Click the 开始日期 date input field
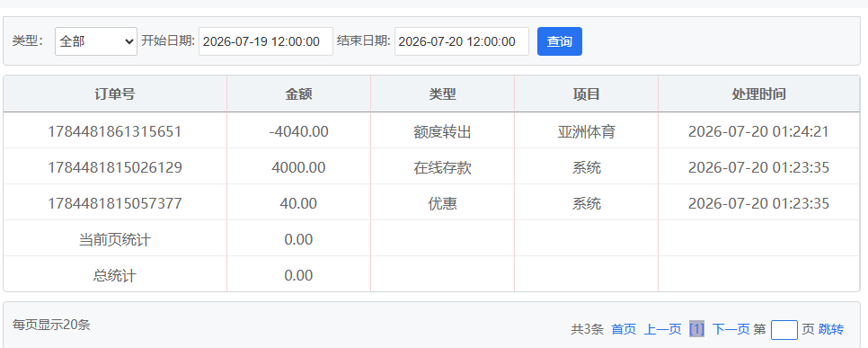This screenshot has width=868, height=348. click(x=266, y=41)
